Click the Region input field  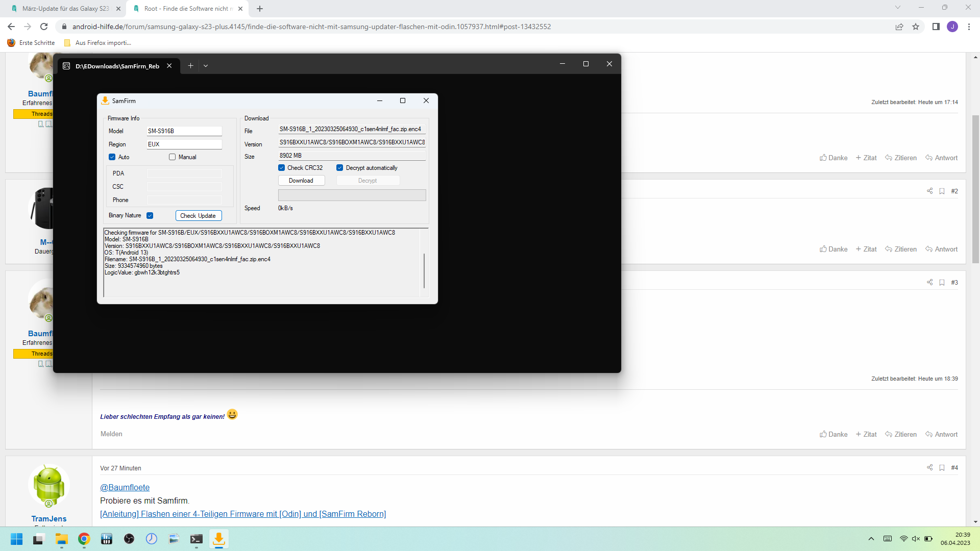tap(184, 144)
